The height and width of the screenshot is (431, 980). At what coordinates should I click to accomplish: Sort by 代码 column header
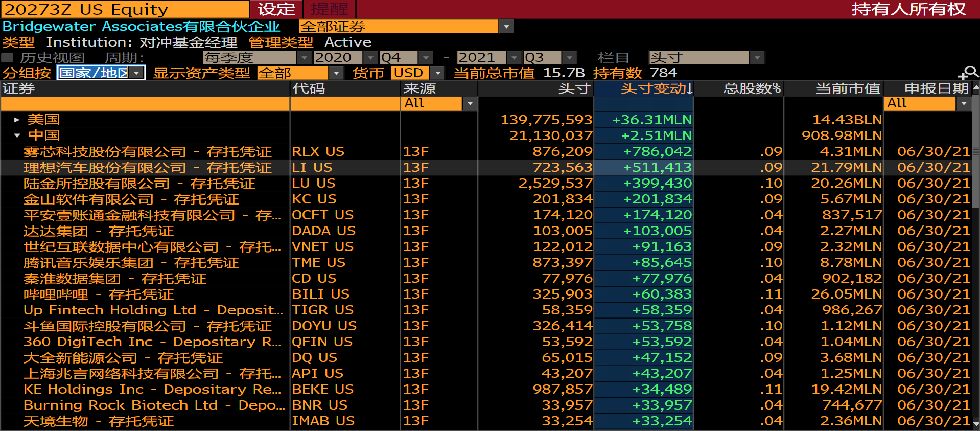pyautogui.click(x=345, y=88)
